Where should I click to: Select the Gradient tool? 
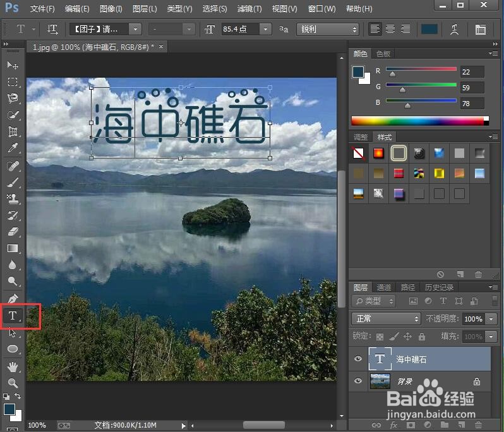coord(13,248)
